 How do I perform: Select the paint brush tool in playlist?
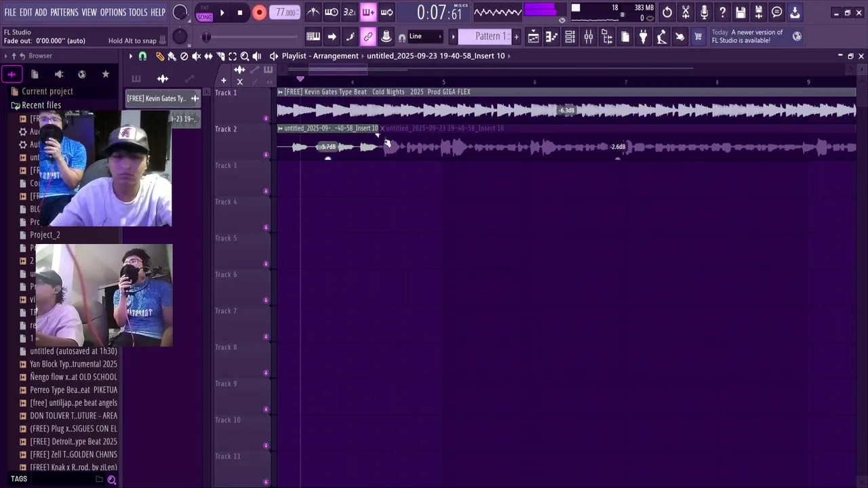[172, 56]
